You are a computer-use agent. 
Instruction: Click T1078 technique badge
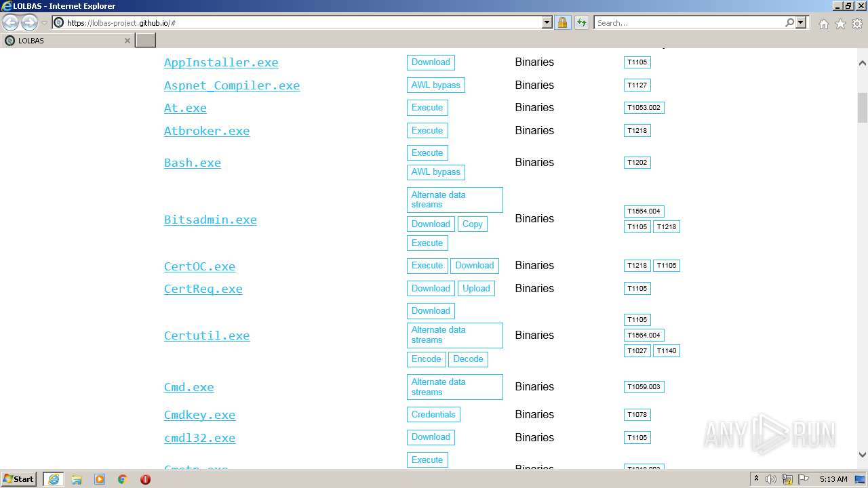(x=637, y=415)
